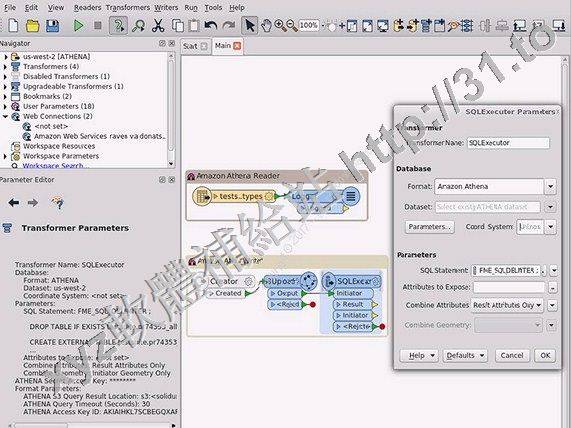
Task: Open the SQLExecutor transformer gear icon
Action: tap(377, 281)
